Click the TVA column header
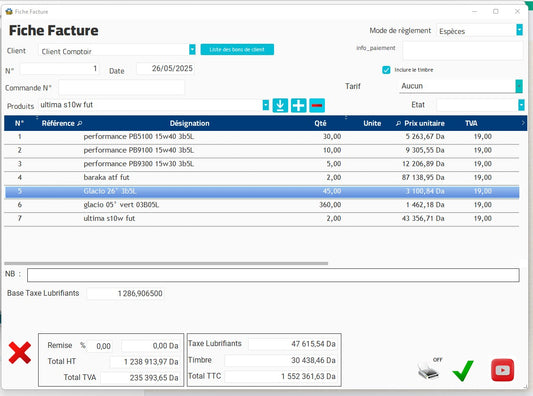Screen dimensions: 533x396 [471, 123]
